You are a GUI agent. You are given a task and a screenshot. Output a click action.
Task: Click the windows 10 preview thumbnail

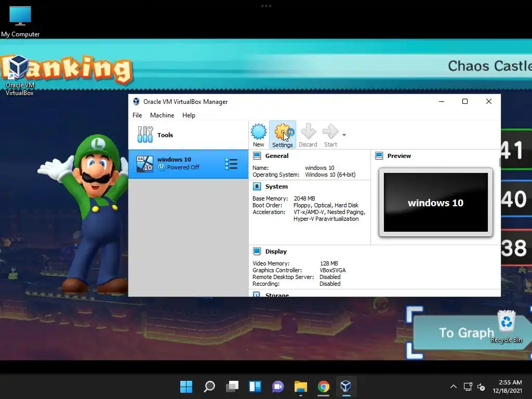[436, 203]
